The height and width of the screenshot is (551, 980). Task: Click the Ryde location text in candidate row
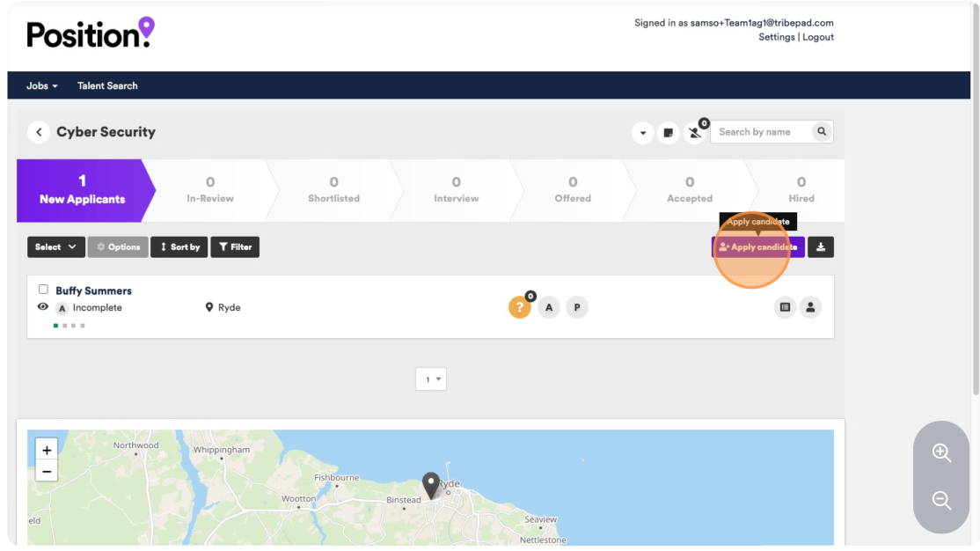click(x=230, y=308)
